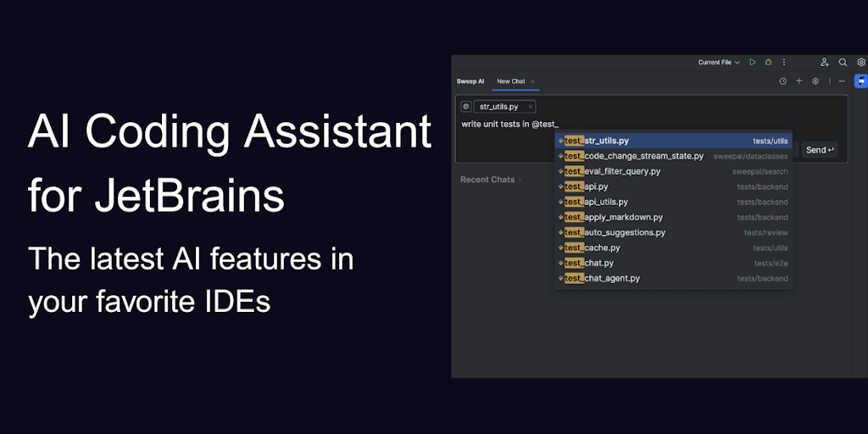Image resolution: width=868 pixels, height=434 pixels.
Task: Click the Python file icon next to test_cache.py
Action: coord(561,248)
